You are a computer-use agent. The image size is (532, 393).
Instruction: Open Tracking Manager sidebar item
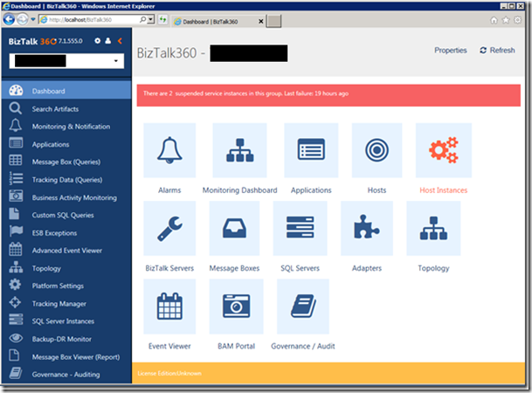point(66,303)
